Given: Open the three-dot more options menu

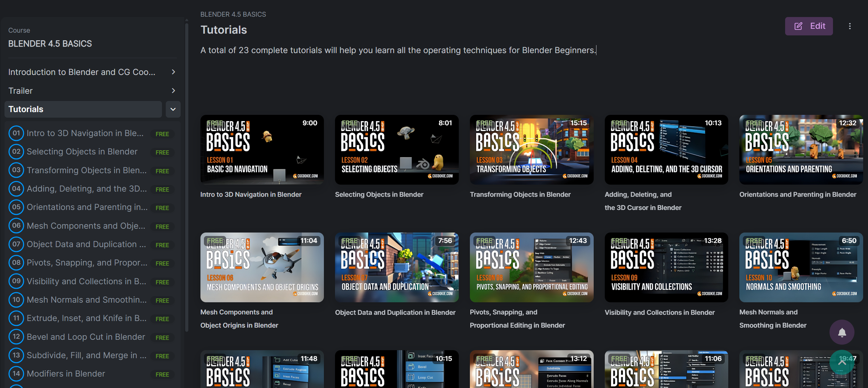Looking at the screenshot, I should (x=850, y=26).
